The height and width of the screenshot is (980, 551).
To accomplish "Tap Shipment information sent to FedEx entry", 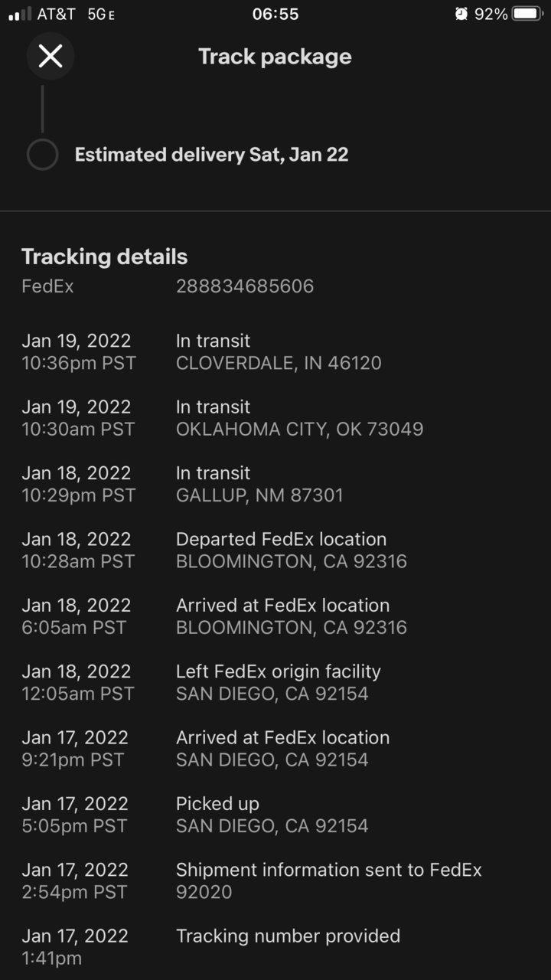I will [x=275, y=881].
